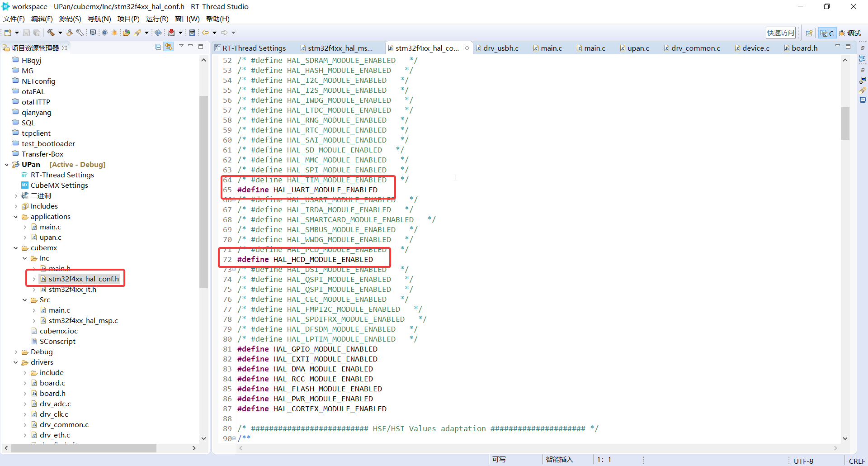This screenshot has width=868, height=466.
Task: Toggle Link with Editor in project explorer
Action: 169,47
